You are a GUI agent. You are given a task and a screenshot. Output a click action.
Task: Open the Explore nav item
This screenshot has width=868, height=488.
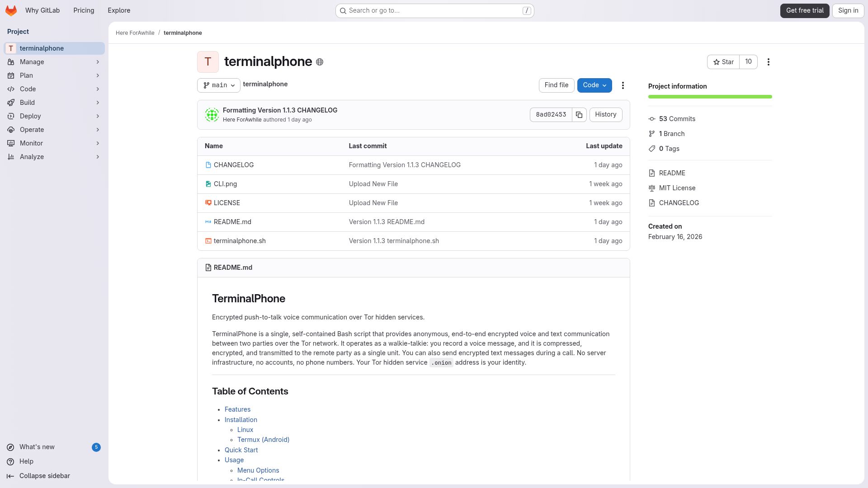pyautogui.click(x=119, y=10)
